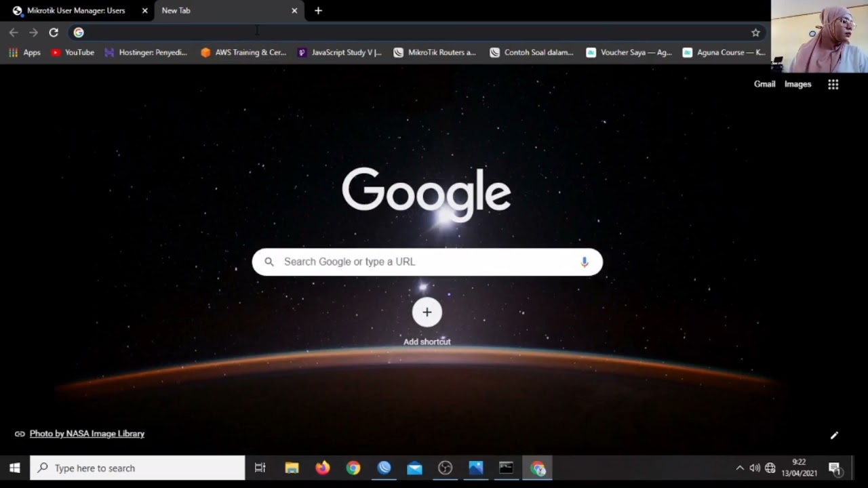Viewport: 868px width, 488px height.
Task: Switch to the Mikrotik User Manager: Users tab
Action: pyautogui.click(x=76, y=11)
